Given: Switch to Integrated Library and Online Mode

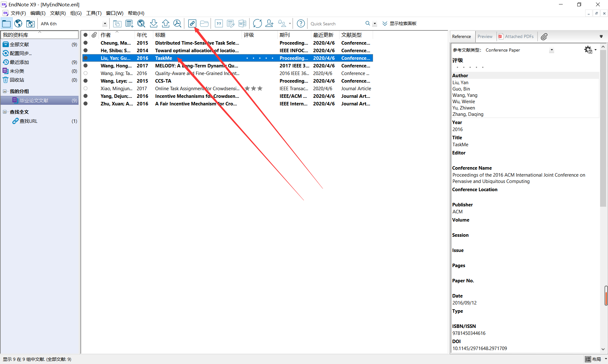Looking at the screenshot, I should pos(30,23).
